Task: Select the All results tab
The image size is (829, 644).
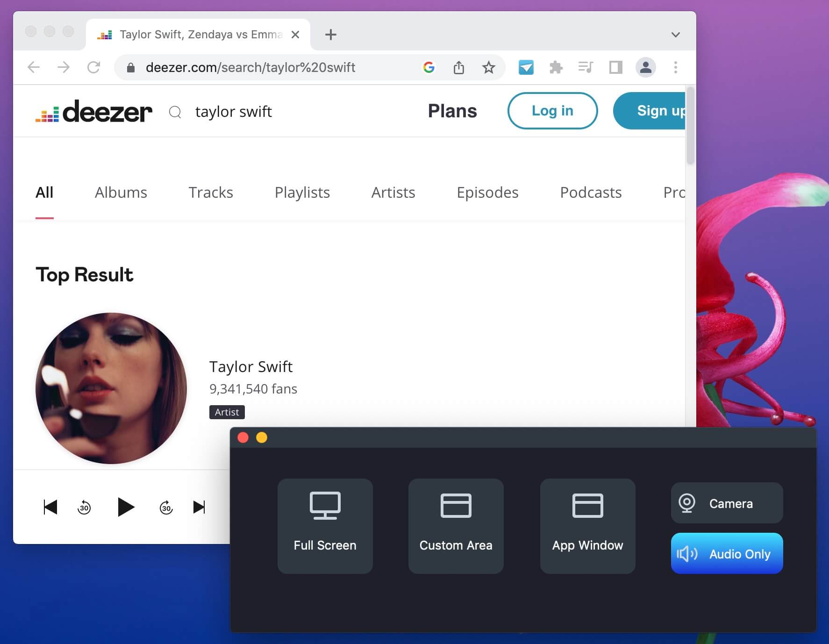Action: point(44,193)
